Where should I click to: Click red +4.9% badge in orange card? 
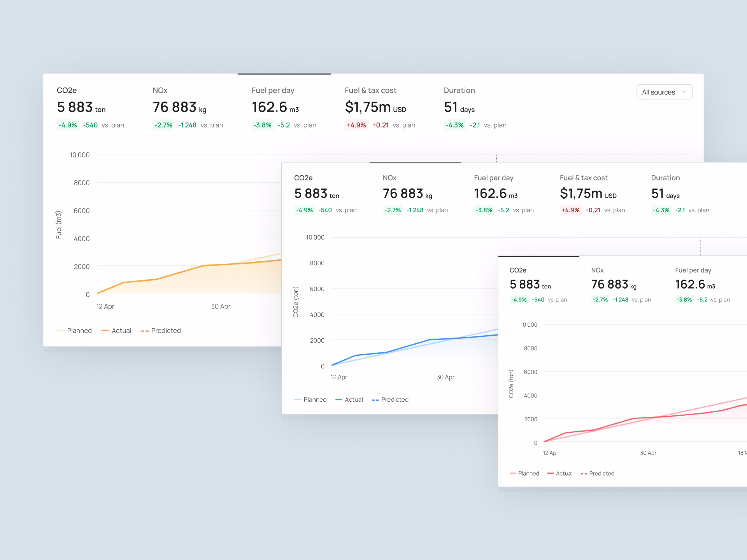(356, 125)
